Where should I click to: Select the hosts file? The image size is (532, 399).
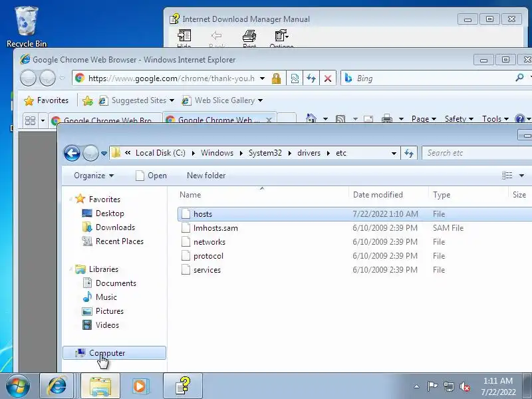354,214
